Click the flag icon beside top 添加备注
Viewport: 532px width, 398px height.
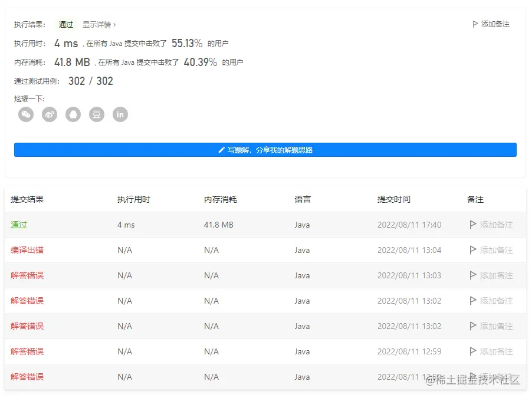(x=475, y=24)
